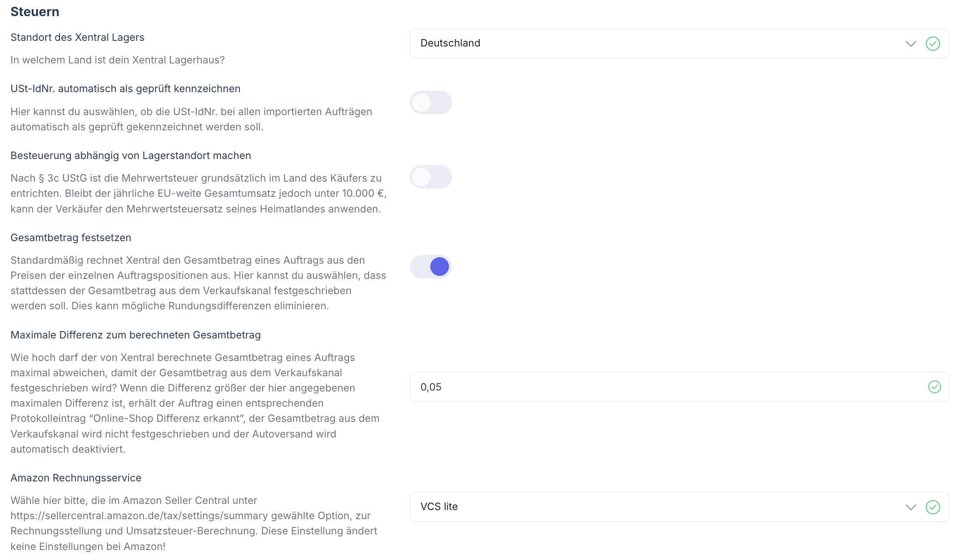
Task: Click chevron arrow of VCS lite dropdown
Action: click(911, 507)
